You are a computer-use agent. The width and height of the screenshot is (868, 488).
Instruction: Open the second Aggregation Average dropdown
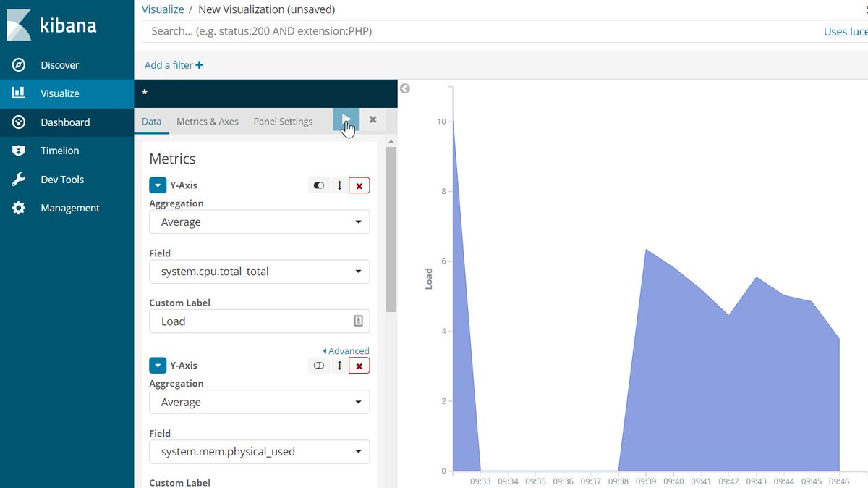tap(259, 403)
